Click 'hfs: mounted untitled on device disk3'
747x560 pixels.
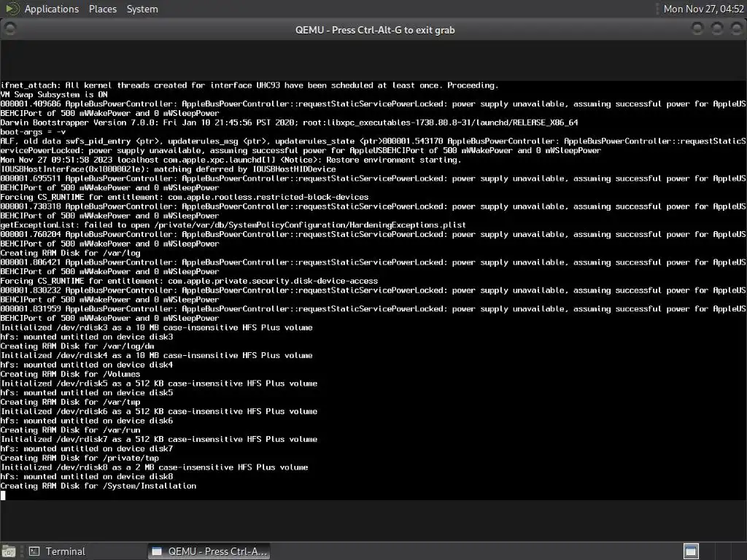87,337
